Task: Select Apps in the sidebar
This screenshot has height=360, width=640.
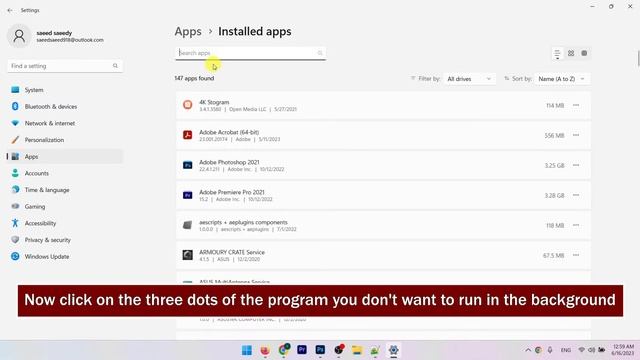Action: (x=65, y=156)
